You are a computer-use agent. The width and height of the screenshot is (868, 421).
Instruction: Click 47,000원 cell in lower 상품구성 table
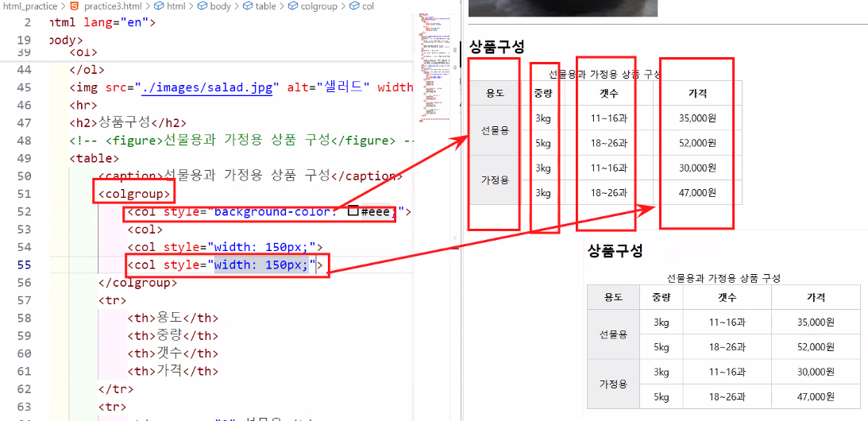[816, 396]
